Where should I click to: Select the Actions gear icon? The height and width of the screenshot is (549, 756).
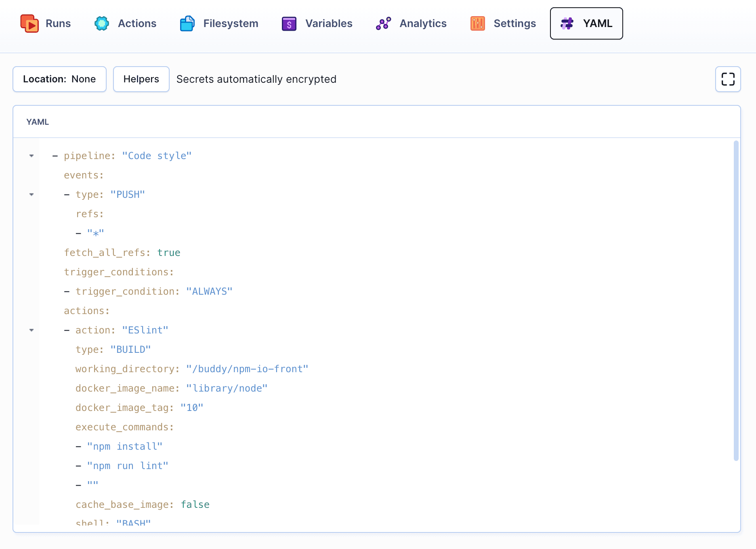tap(101, 23)
